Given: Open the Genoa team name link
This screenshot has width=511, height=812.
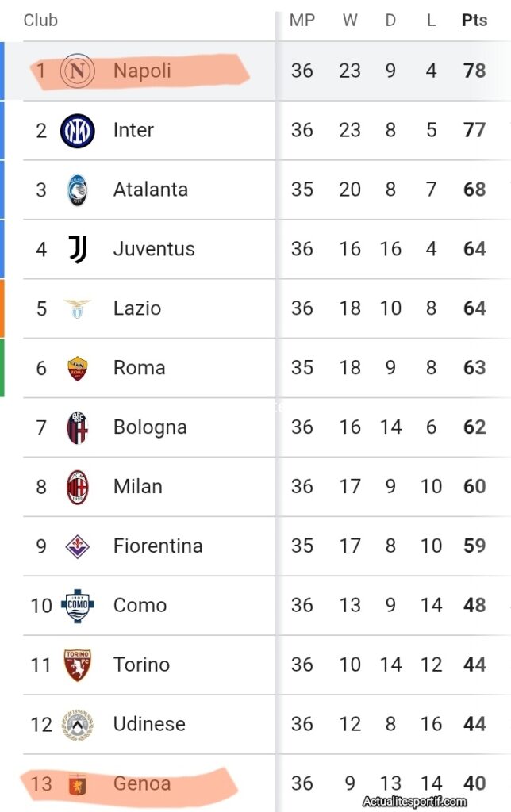Looking at the screenshot, I should tap(142, 783).
